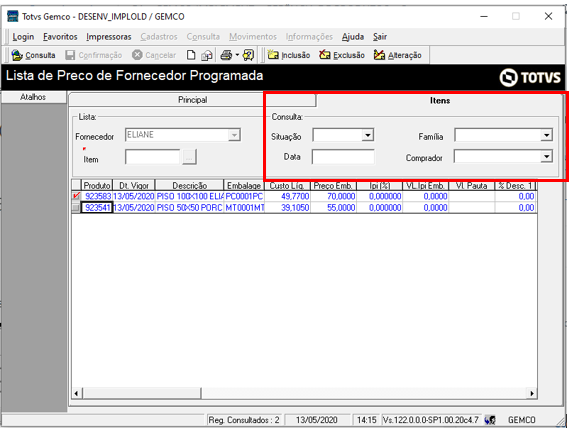This screenshot has height=430, width=569.
Task: Click Reg. Consultados : 2 in status bar
Action: tap(243, 420)
